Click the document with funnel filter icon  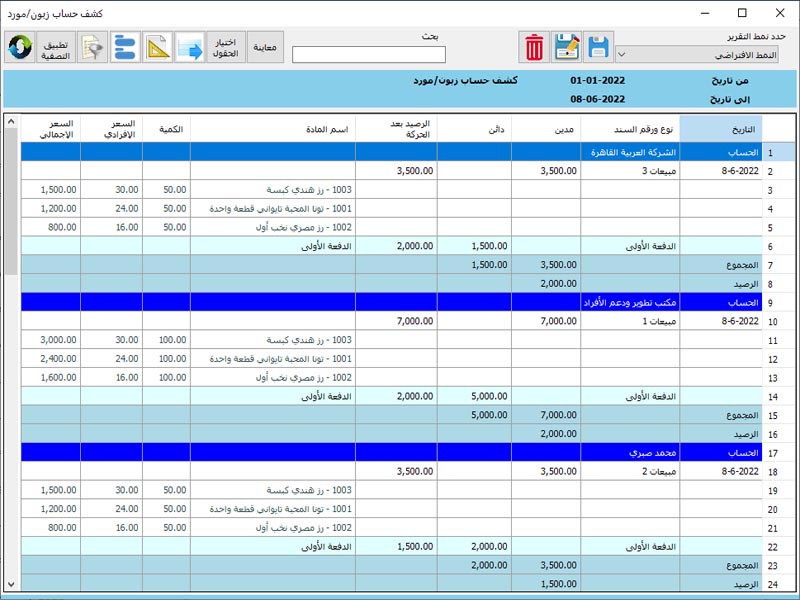pyautogui.click(x=93, y=47)
